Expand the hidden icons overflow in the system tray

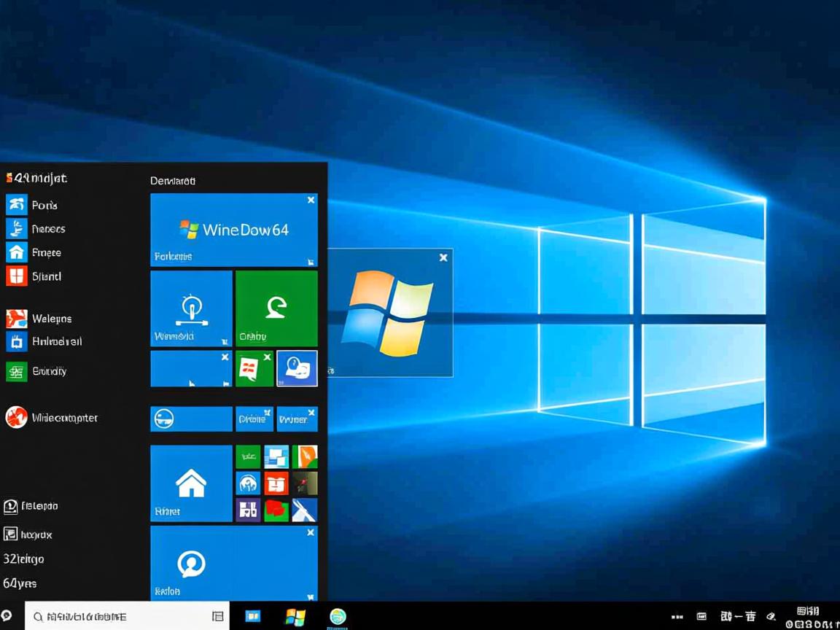click(x=677, y=616)
